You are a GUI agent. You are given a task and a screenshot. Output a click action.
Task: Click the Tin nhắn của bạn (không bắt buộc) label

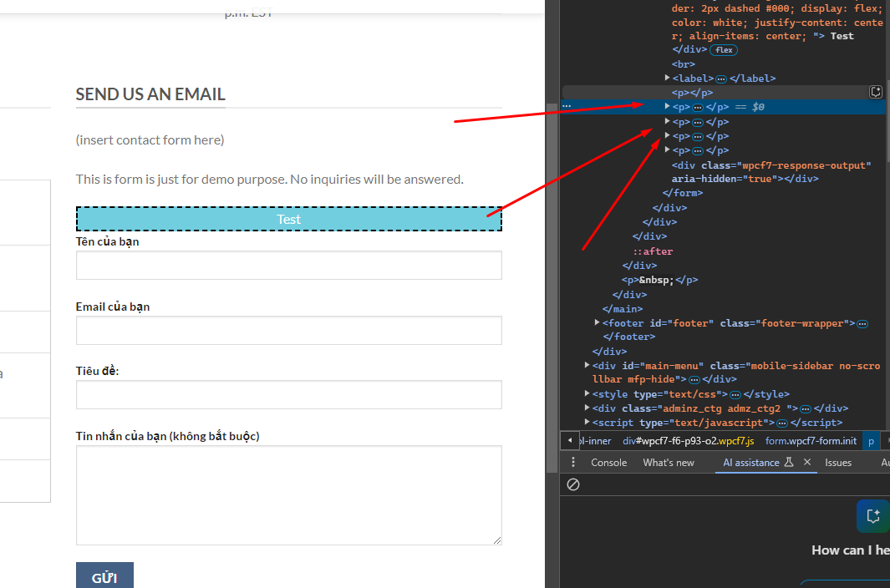(167, 437)
